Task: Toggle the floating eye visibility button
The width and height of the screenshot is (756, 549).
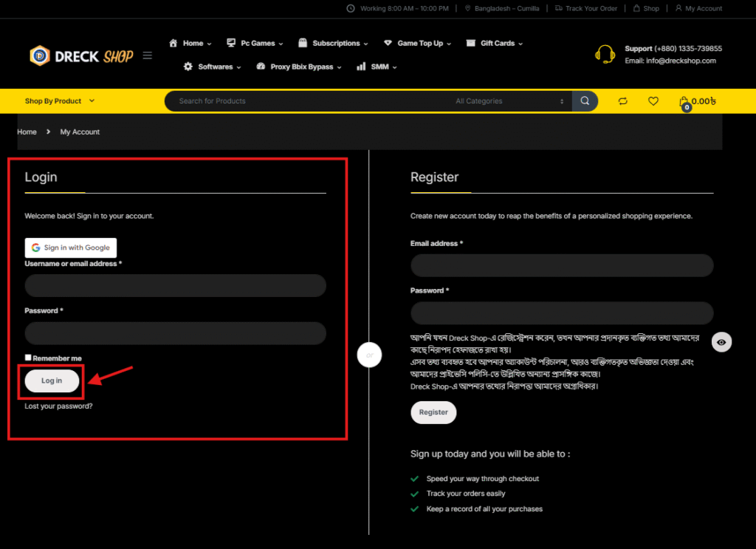Action: point(721,342)
